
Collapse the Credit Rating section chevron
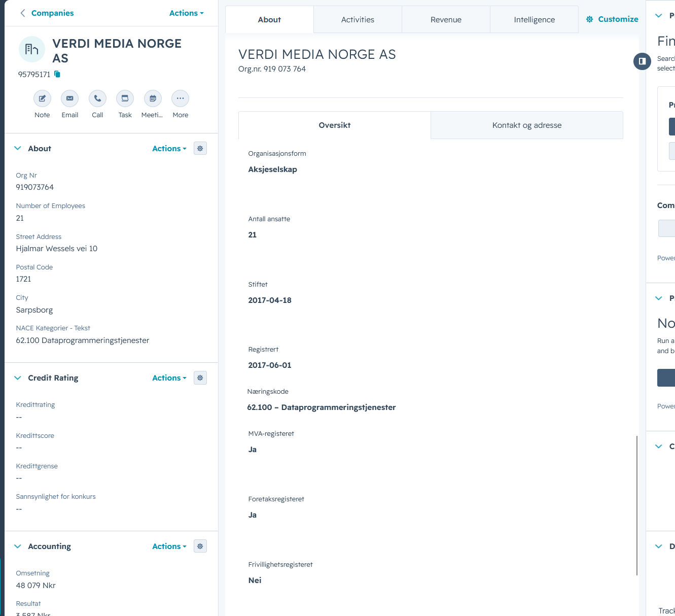coord(18,378)
